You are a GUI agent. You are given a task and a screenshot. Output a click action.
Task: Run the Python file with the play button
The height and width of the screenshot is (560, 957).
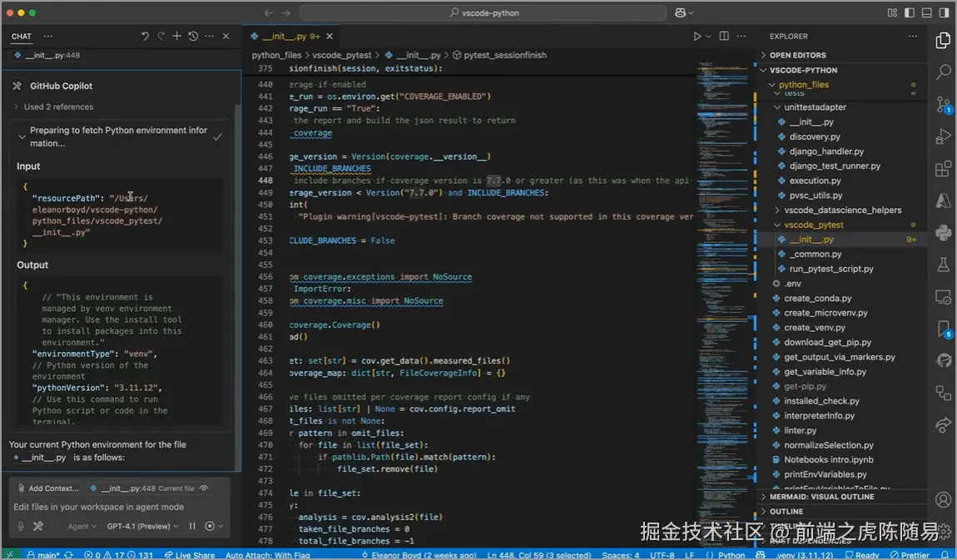pos(697,37)
